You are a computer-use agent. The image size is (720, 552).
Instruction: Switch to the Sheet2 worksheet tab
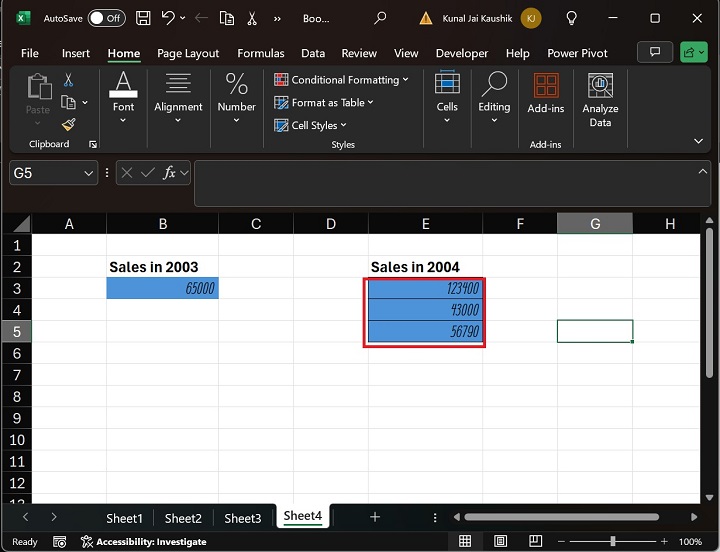(183, 518)
